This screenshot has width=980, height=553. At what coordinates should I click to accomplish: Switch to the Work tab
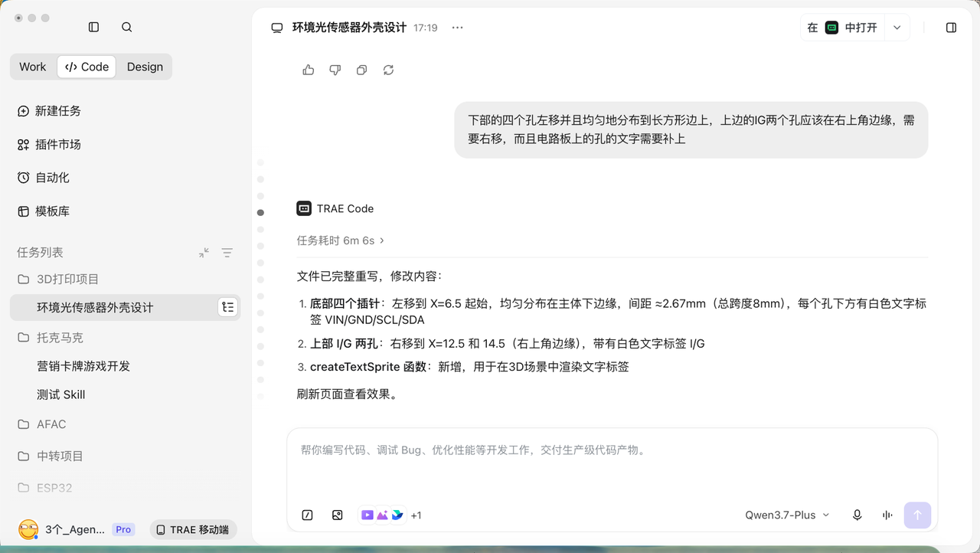pyautogui.click(x=33, y=67)
